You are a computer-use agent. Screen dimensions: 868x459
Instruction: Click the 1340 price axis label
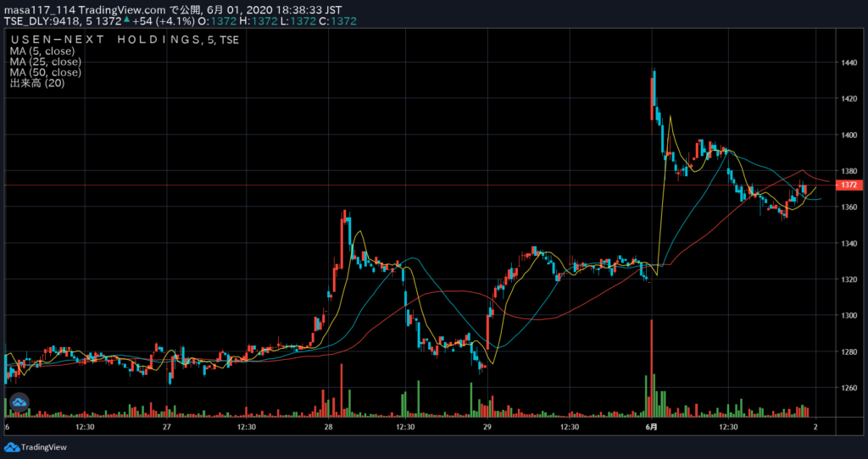[849, 243]
